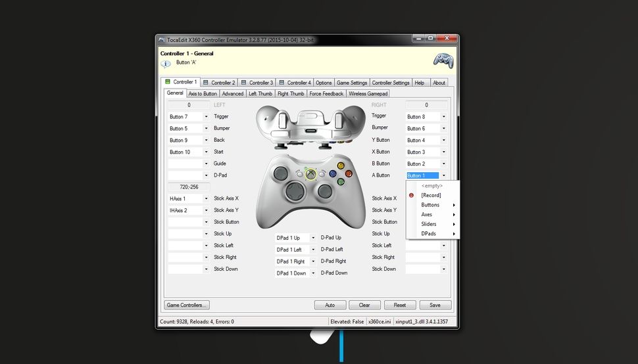Expand D-Pad Down dropdown showing DPad 1 Down
638x364 pixels.
coord(313,273)
